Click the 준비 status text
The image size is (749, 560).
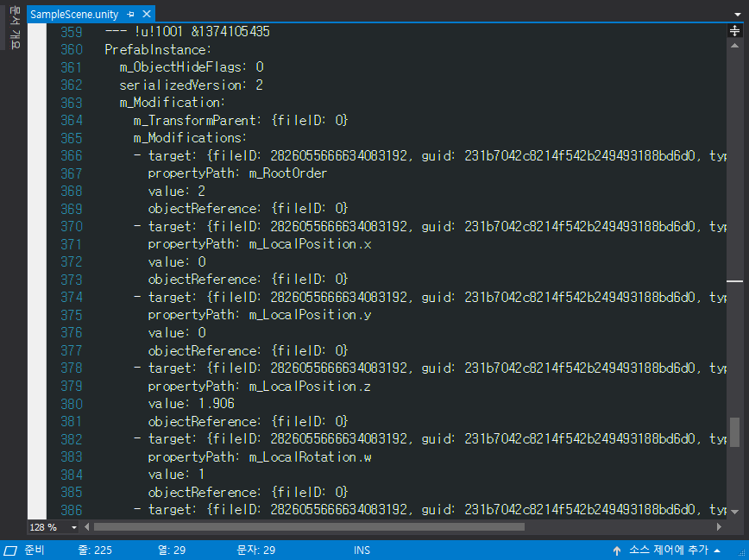(35, 551)
